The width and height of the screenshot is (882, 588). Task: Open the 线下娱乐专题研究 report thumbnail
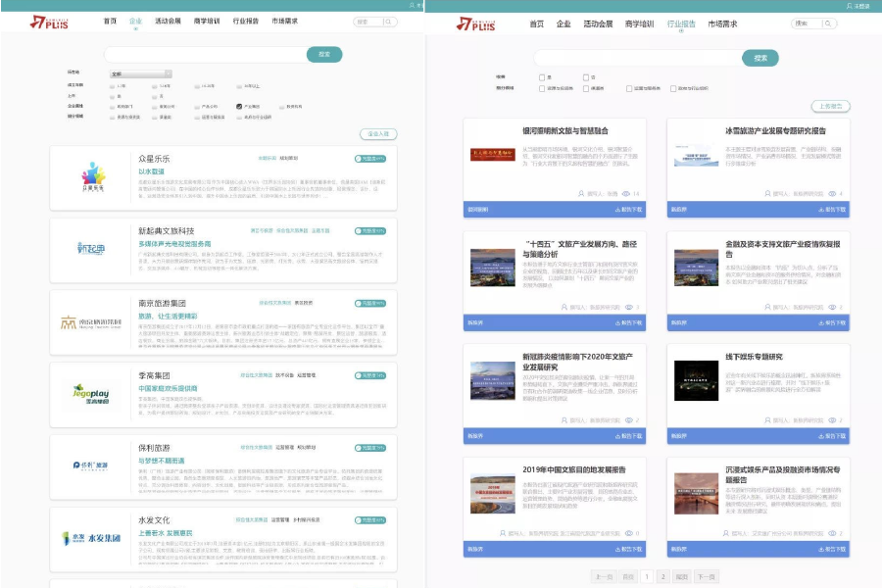coord(696,381)
